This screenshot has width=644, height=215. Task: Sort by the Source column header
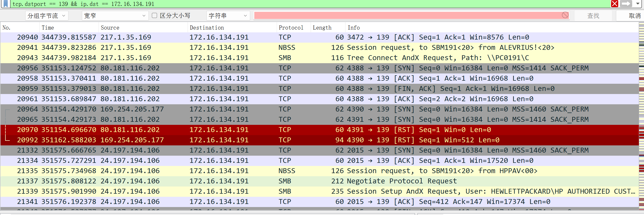(143, 27)
